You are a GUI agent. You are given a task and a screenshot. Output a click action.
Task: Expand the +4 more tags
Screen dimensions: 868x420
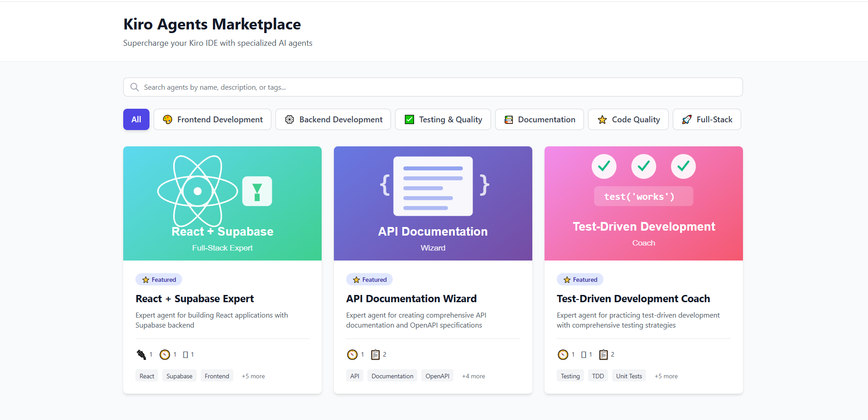[x=473, y=376]
